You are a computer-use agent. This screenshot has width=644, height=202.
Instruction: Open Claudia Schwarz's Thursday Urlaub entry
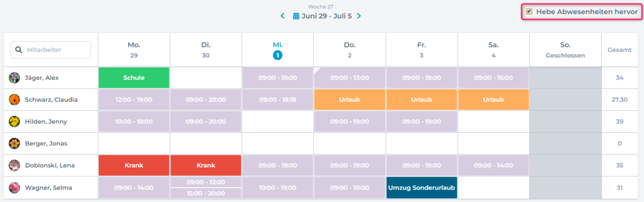[349, 100]
